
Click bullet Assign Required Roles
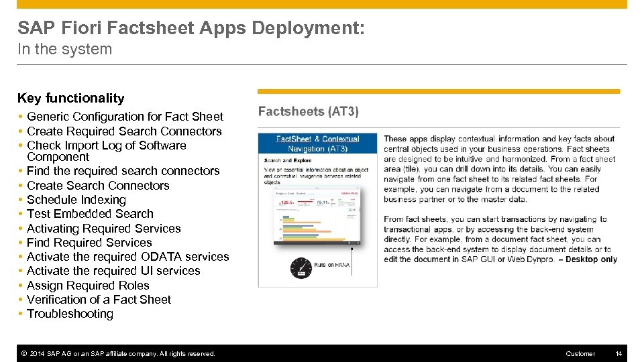tap(88, 286)
